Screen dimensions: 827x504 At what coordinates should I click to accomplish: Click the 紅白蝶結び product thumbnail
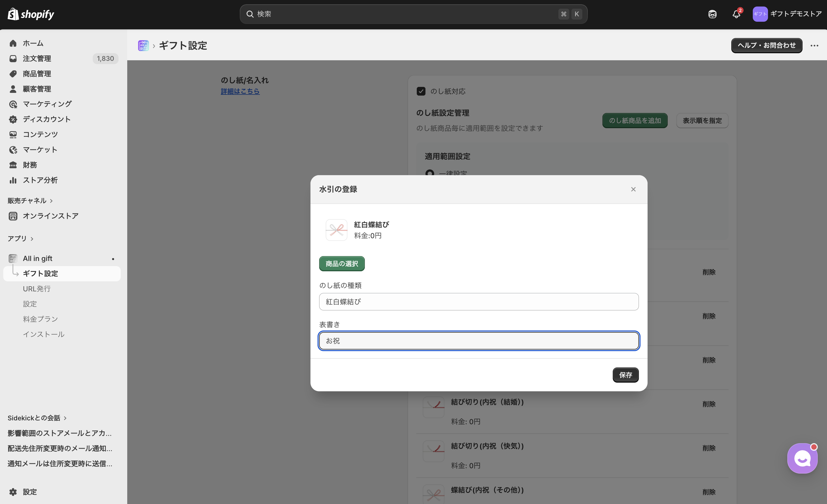336,230
